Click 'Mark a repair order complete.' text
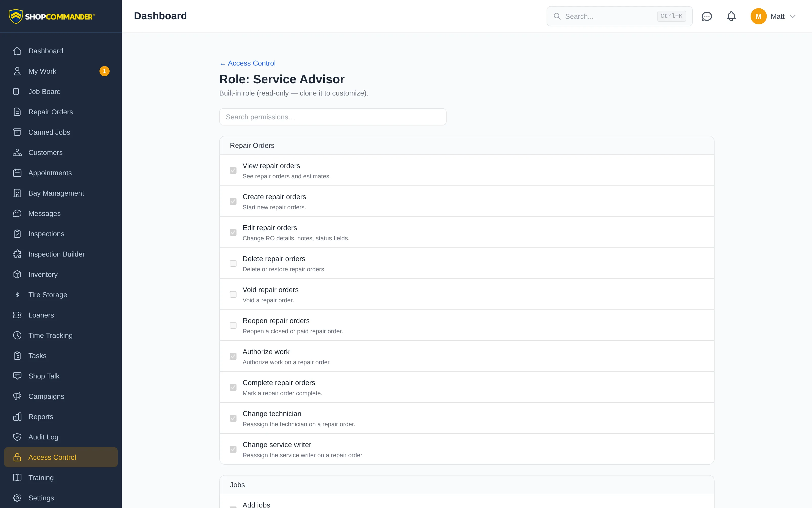The width and height of the screenshot is (812, 508). coord(282,393)
